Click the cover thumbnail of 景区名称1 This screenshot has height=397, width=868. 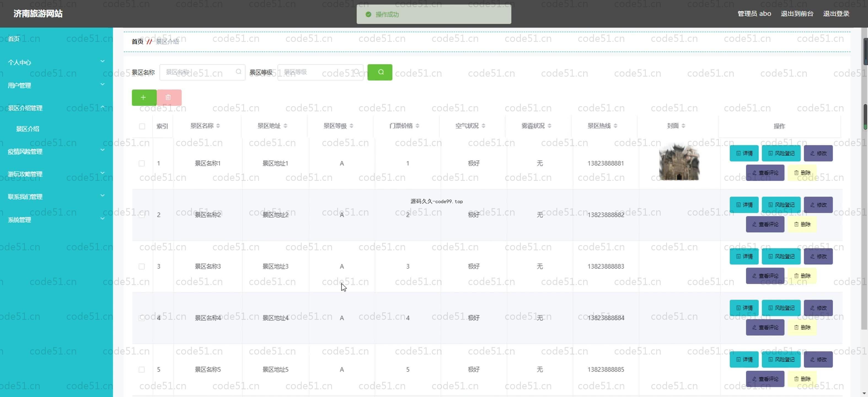point(679,162)
